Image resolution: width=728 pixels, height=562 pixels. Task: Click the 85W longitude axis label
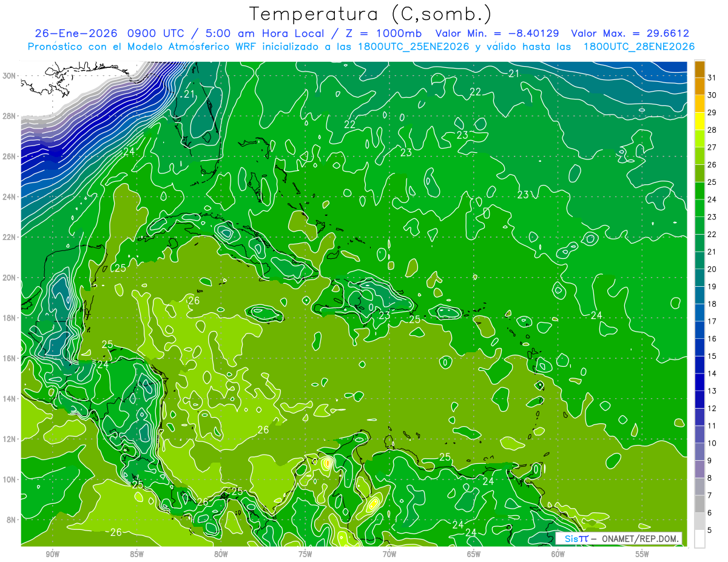(x=136, y=554)
